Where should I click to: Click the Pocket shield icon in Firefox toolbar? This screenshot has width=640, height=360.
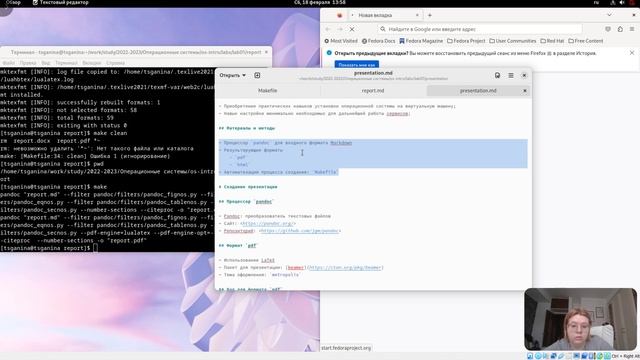pos(608,29)
